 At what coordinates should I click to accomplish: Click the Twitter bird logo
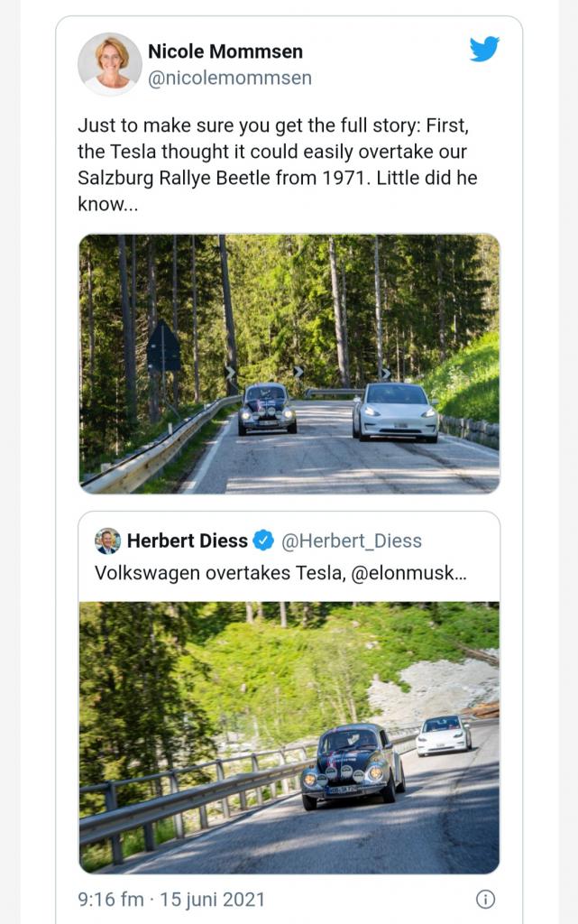click(484, 49)
